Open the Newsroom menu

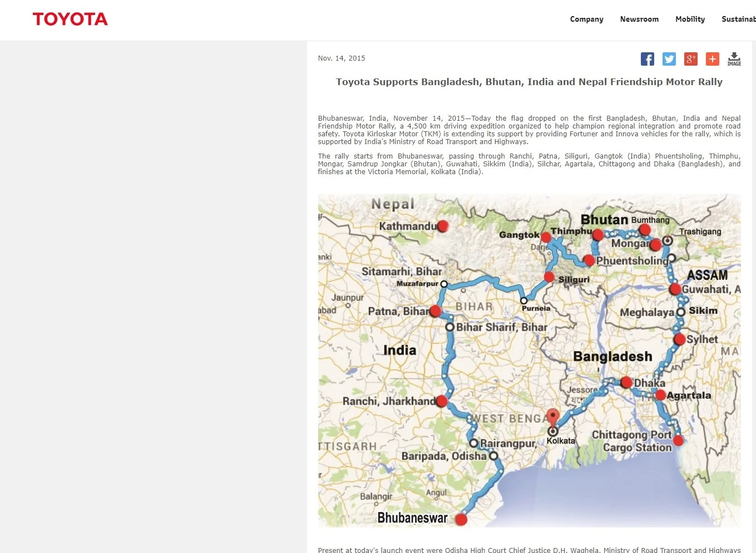639,19
